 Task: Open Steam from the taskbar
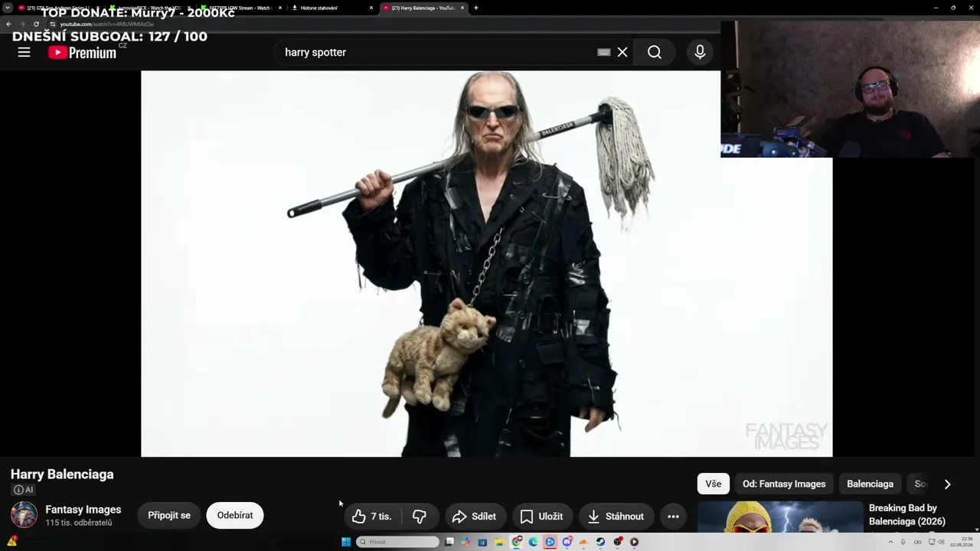pos(601,542)
